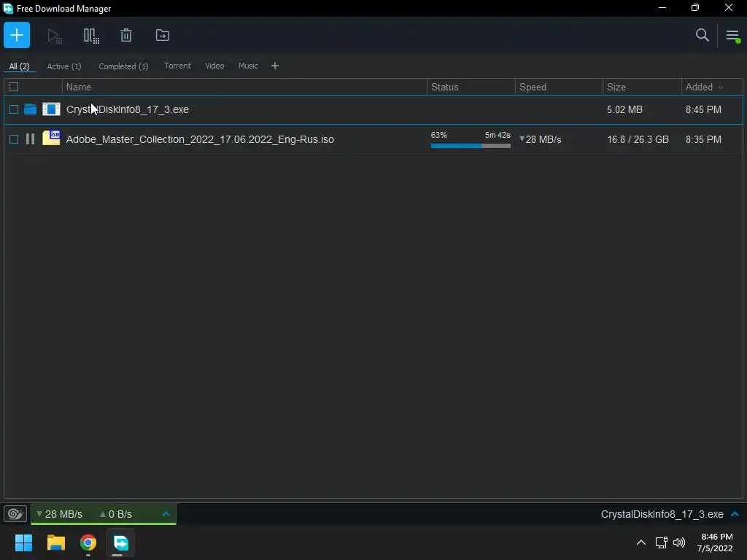This screenshot has width=747, height=560.
Task: Open Google Chrome from the taskbar
Action: (88, 542)
